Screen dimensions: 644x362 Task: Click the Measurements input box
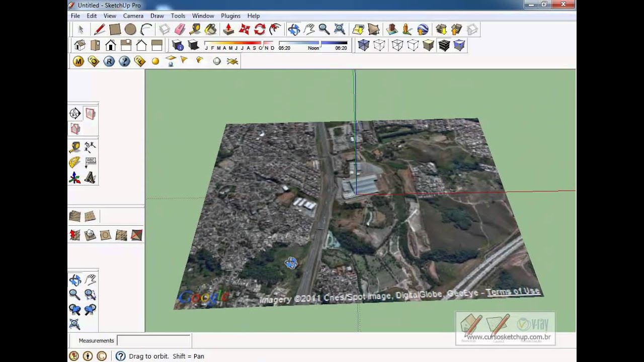pyautogui.click(x=153, y=340)
